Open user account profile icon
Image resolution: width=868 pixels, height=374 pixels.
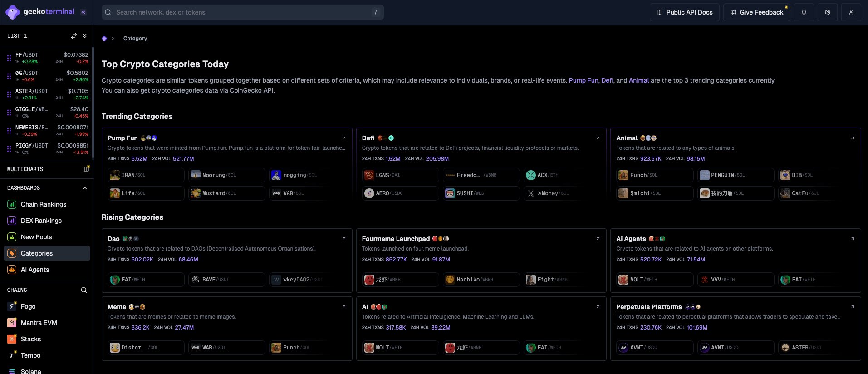coord(851,12)
